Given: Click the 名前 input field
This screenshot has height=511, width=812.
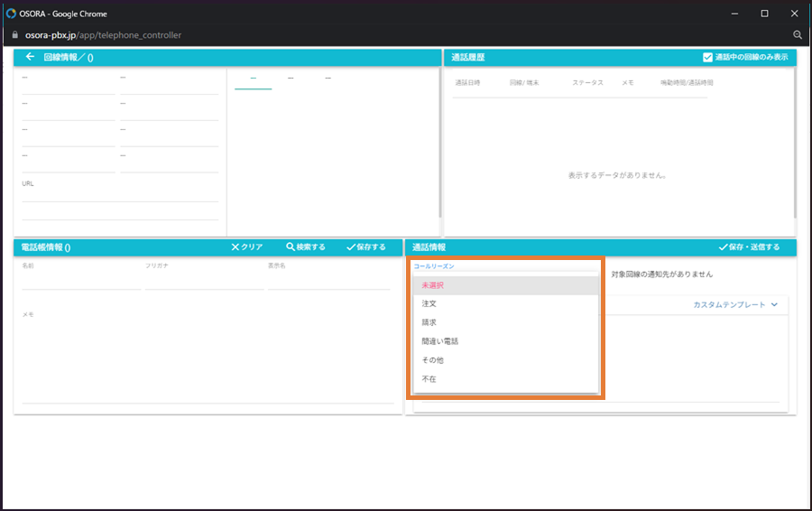Looking at the screenshot, I should point(81,281).
